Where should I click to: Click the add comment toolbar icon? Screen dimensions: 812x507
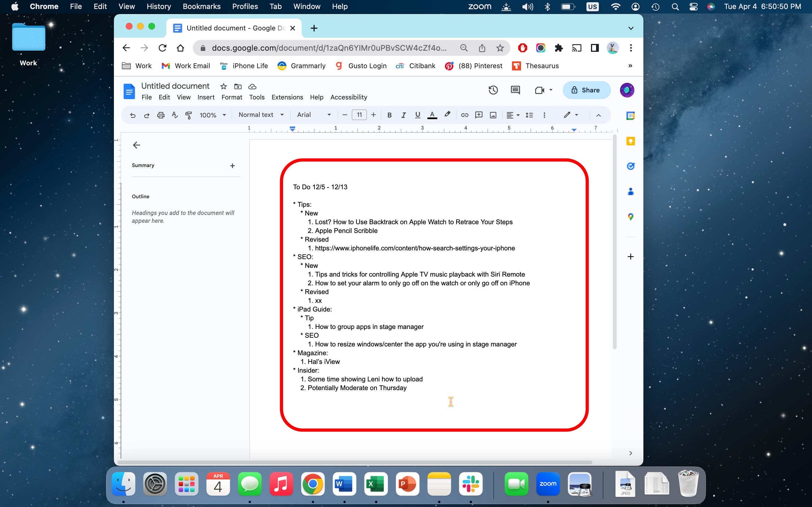click(479, 115)
